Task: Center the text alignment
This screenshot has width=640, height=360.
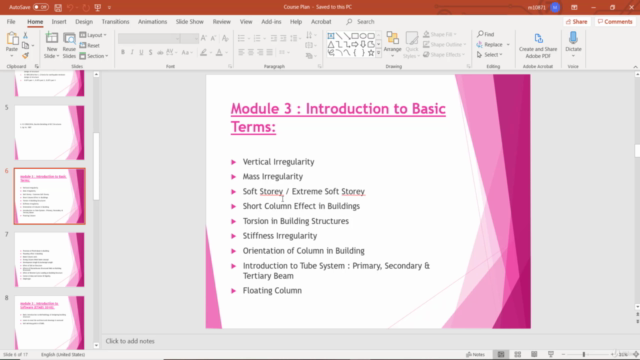Action: pos(251,52)
